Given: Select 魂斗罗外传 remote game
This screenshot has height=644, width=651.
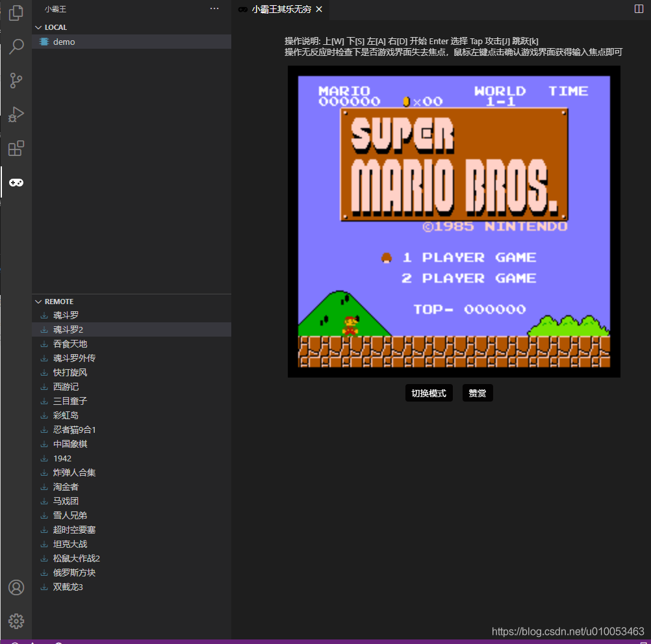Looking at the screenshot, I should point(132,358).
